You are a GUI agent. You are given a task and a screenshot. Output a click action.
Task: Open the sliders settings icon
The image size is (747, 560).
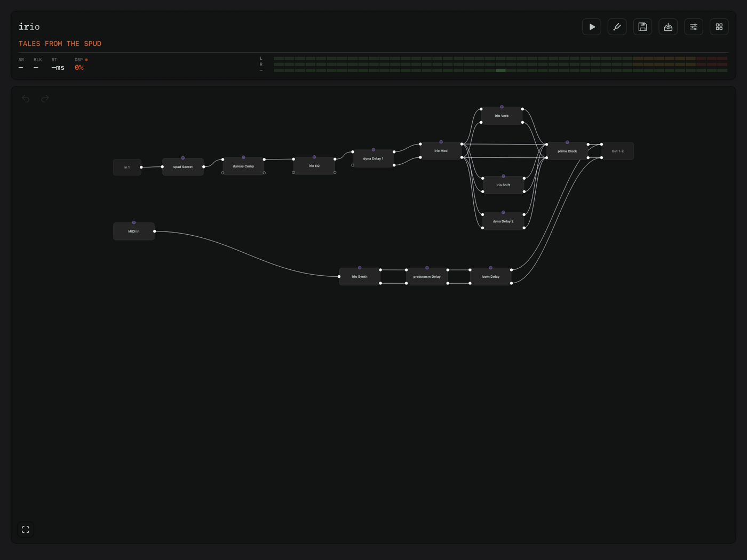click(694, 27)
